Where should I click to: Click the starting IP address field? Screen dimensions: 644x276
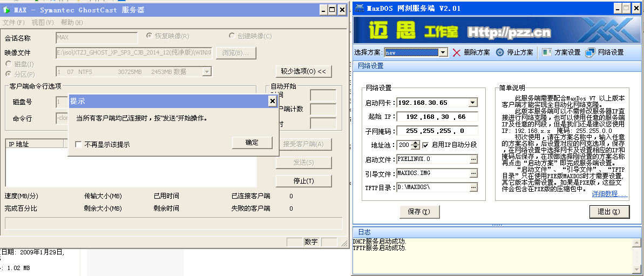point(437,117)
